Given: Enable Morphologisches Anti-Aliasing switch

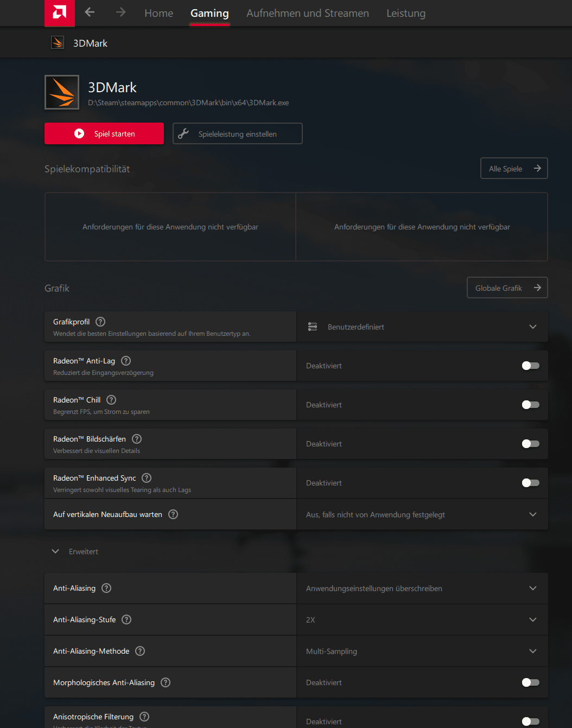Looking at the screenshot, I should pos(530,682).
